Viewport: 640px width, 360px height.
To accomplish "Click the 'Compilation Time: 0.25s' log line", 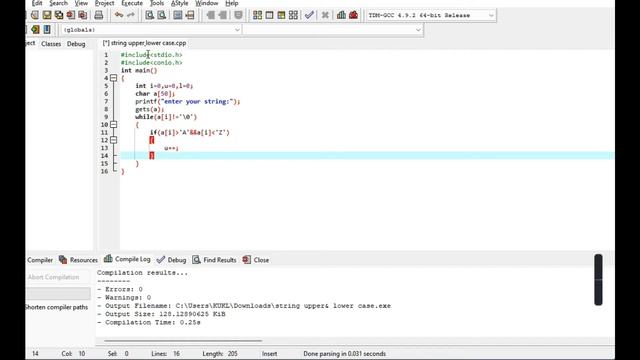I will [149, 322].
